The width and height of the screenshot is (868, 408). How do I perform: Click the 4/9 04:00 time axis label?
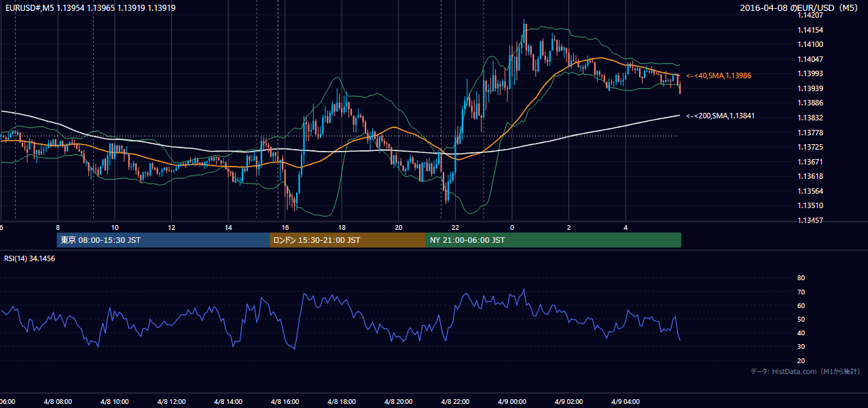(x=626, y=402)
